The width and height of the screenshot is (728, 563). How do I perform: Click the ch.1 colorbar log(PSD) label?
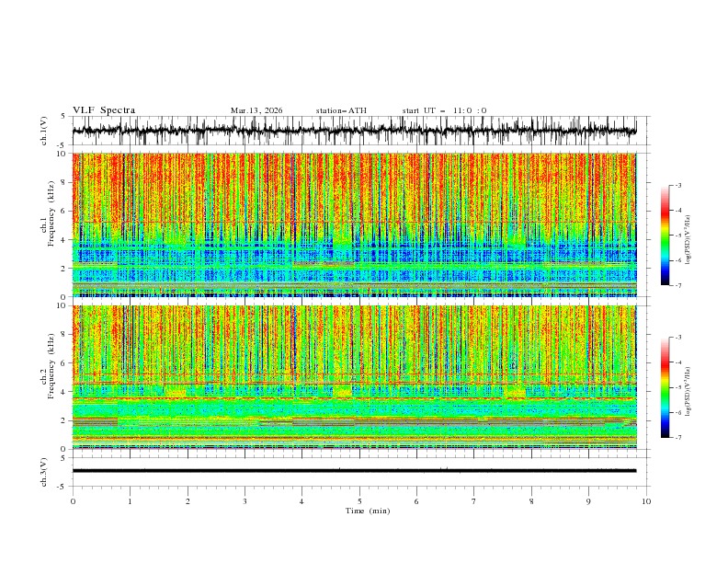(688, 240)
